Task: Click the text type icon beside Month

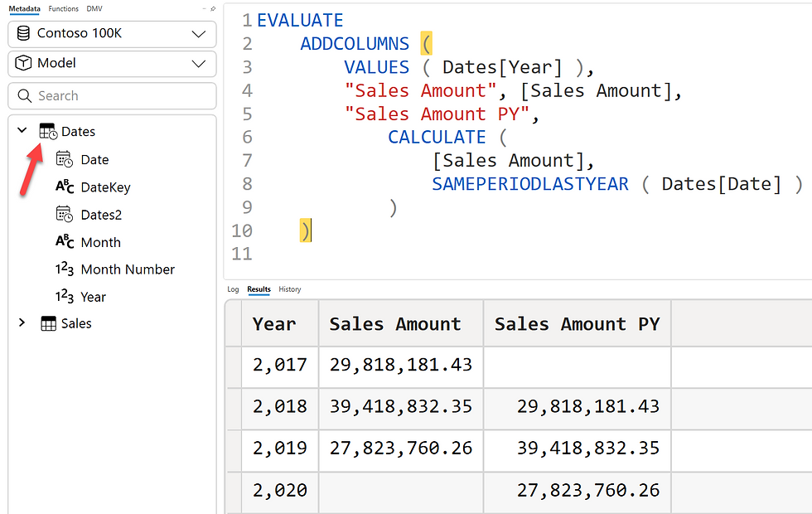Action: pyautogui.click(x=65, y=241)
